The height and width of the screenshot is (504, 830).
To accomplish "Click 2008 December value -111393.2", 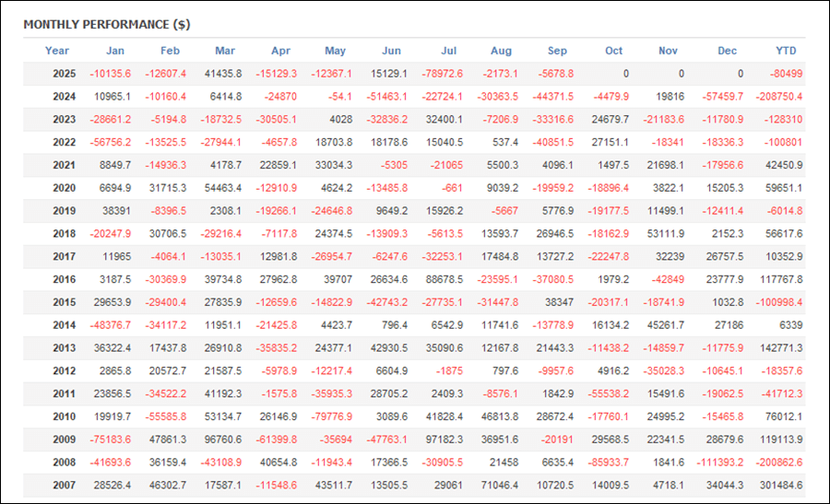I will pos(717,462).
